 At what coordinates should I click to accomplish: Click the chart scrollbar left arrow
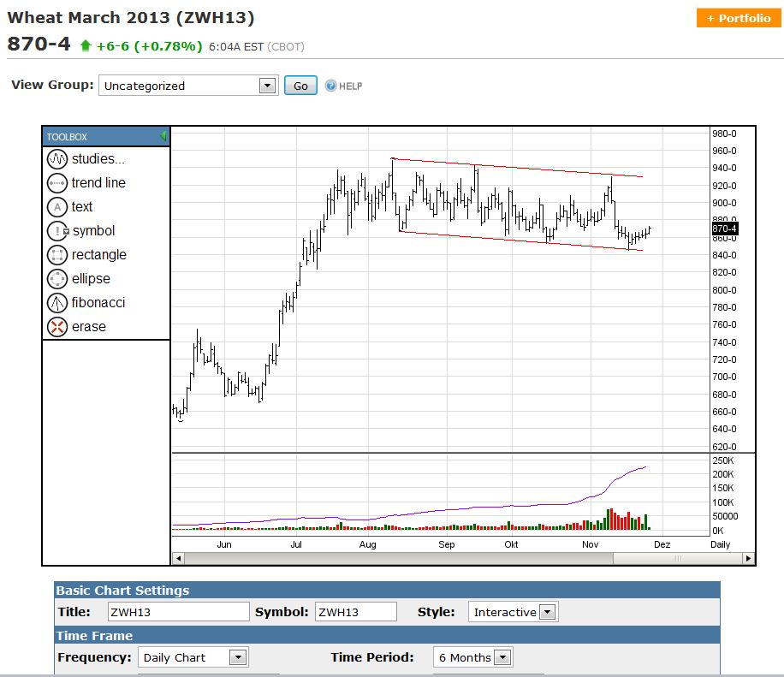pyautogui.click(x=179, y=558)
